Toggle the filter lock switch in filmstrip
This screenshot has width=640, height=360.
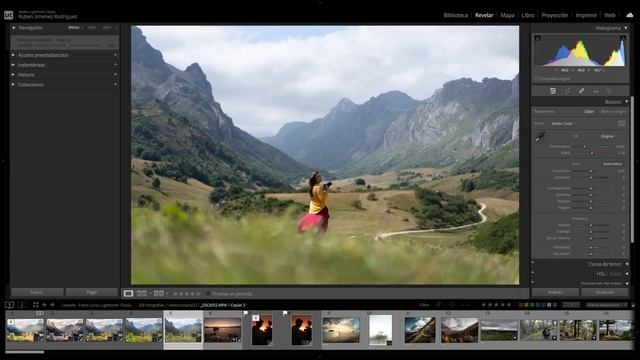(x=633, y=304)
